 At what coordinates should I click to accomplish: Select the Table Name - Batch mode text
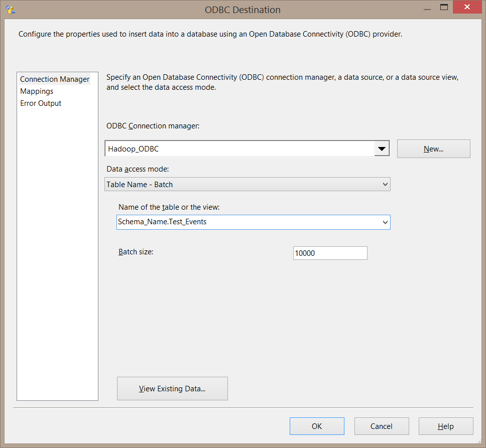coord(141,184)
